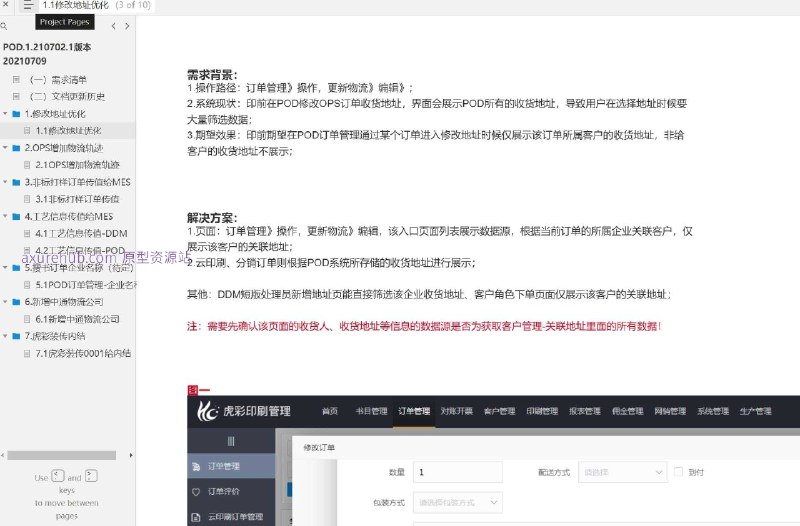Image resolution: width=800 pixels, height=526 pixels.
Task: Open the sidebar search magnifier icon
Action: coord(4,26)
